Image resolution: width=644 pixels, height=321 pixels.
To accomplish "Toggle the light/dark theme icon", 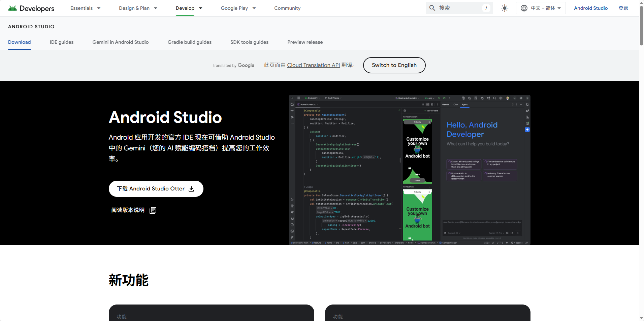I will click(x=504, y=8).
